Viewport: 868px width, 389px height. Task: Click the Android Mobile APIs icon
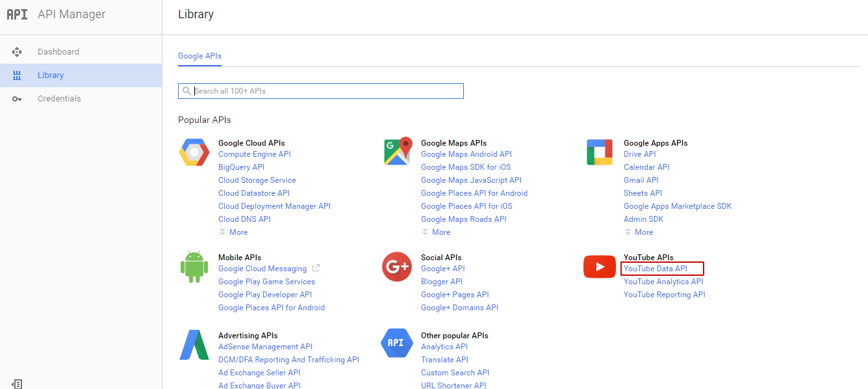pos(194,267)
